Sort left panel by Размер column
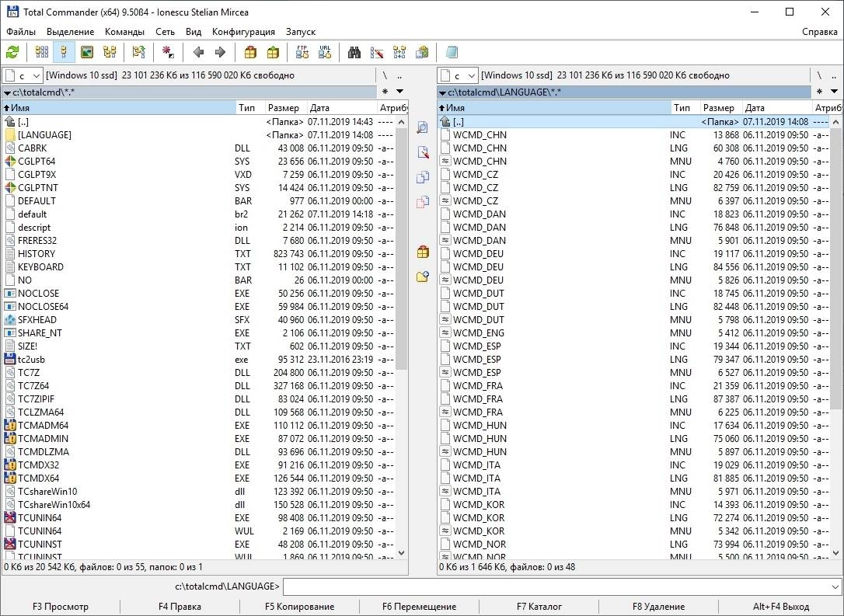The image size is (844, 616). point(286,108)
